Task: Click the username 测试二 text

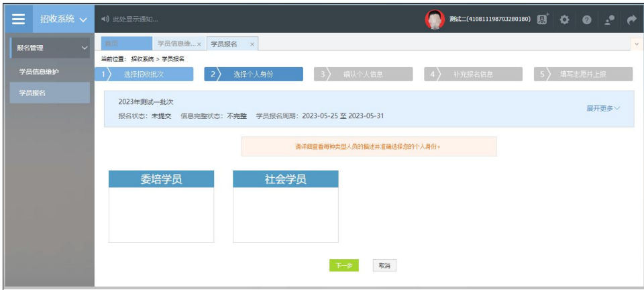Action: [x=490, y=19]
